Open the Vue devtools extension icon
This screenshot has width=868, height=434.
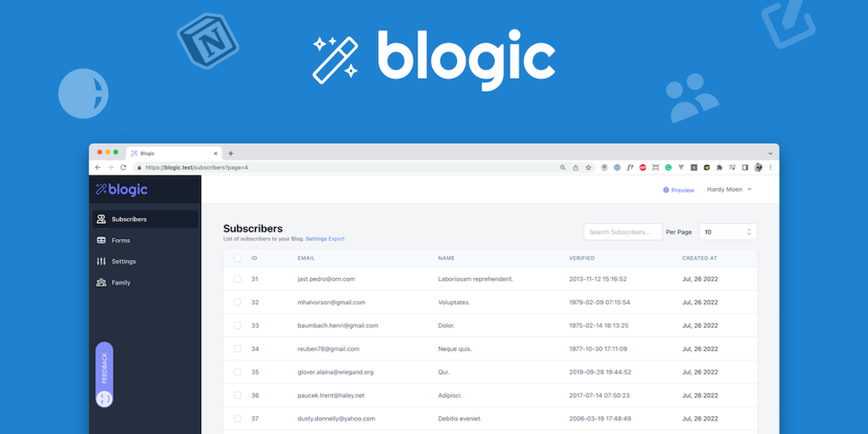click(681, 167)
